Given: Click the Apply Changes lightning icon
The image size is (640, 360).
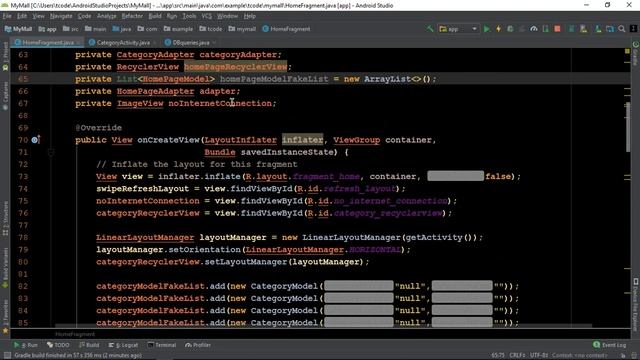Looking at the screenshot, I should (498, 29).
